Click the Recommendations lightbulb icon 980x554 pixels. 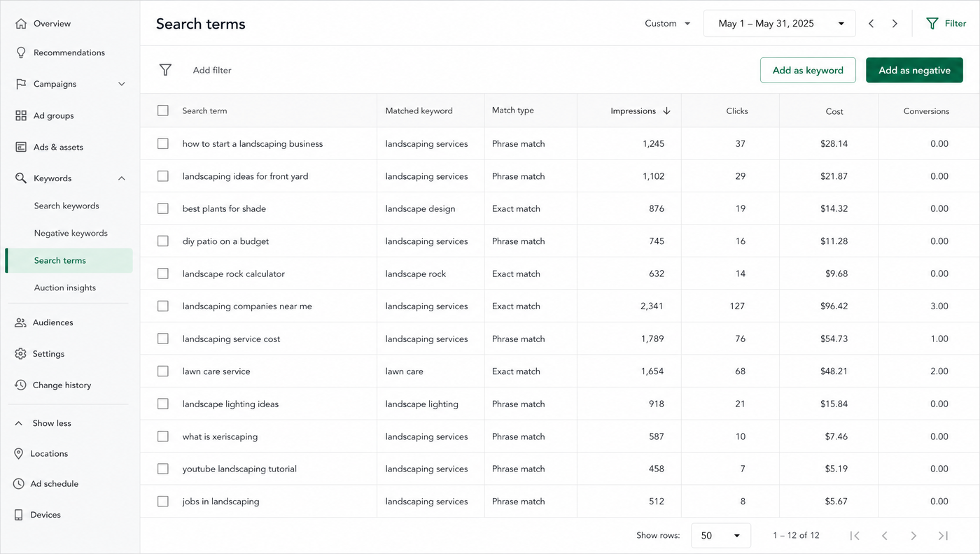[21, 52]
